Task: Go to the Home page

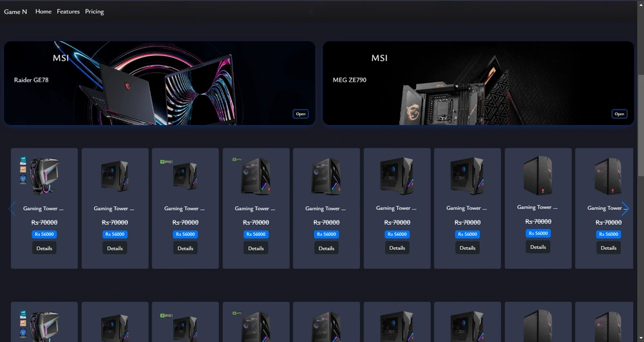Action: [x=43, y=12]
